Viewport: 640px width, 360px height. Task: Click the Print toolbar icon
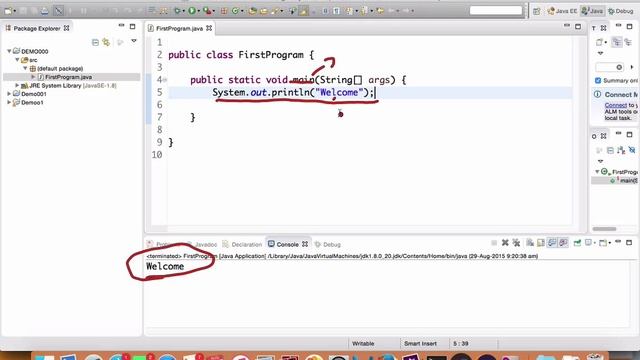[x=44, y=11]
